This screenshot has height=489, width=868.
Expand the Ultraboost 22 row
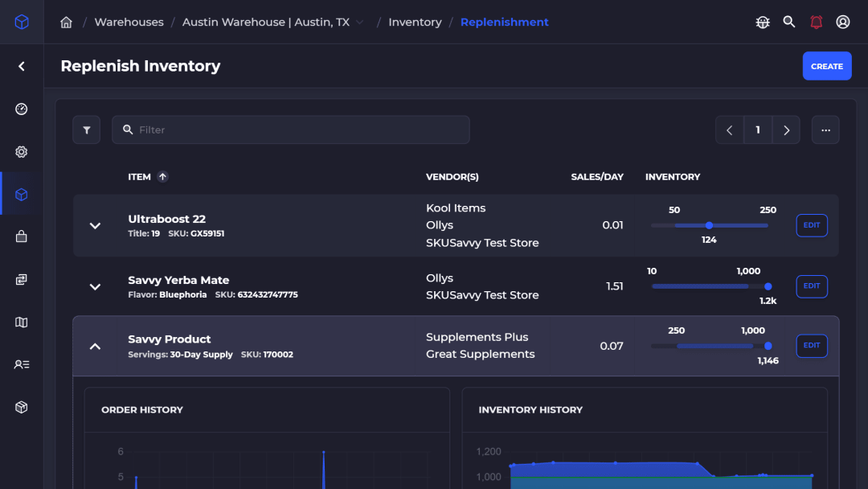tap(95, 225)
